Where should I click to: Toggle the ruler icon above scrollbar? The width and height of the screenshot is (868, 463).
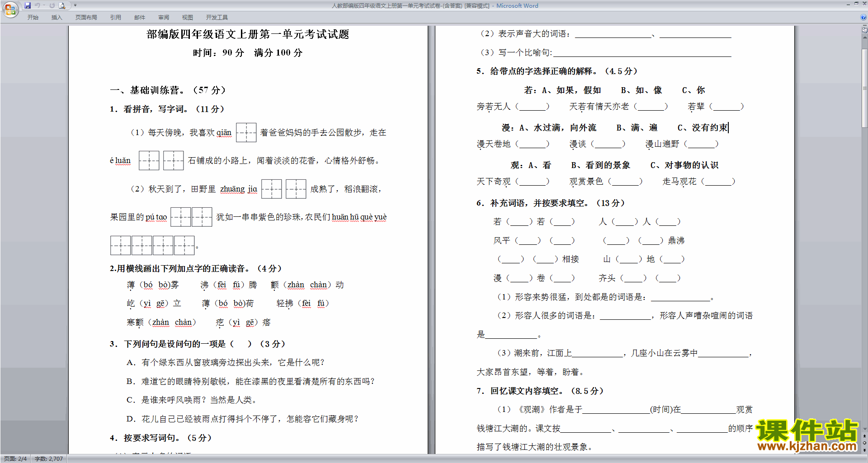tap(865, 30)
